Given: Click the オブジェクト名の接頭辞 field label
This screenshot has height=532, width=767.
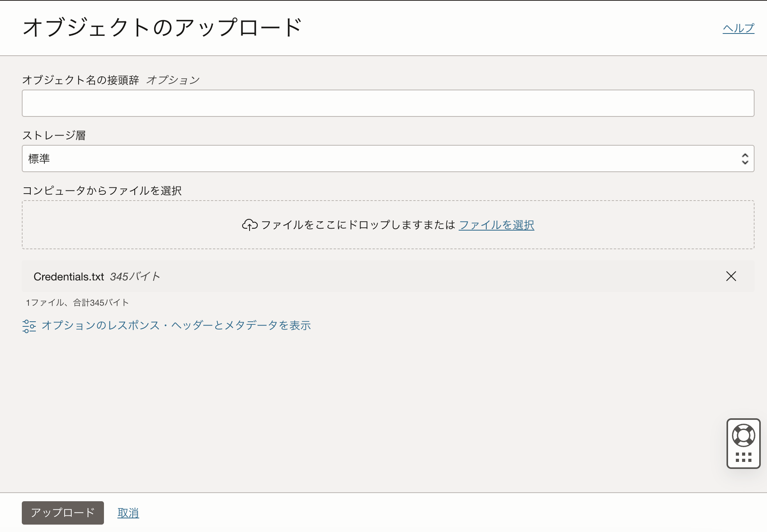Looking at the screenshot, I should [81, 80].
